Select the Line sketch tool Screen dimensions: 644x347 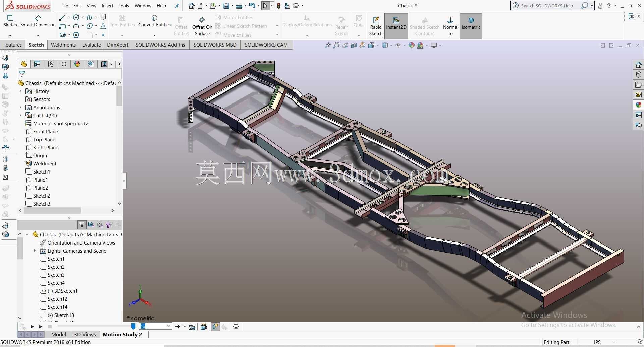pos(62,17)
